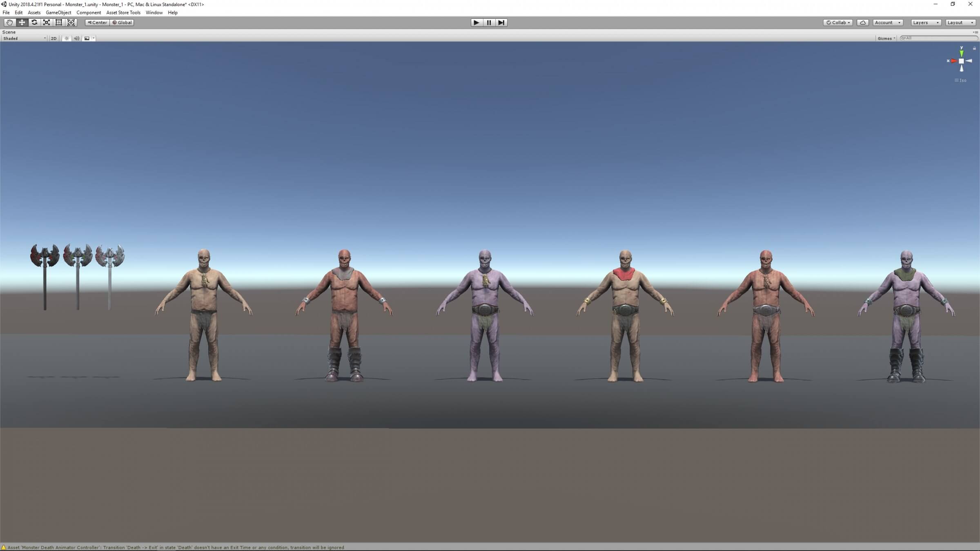Select the Scale tool

(x=47, y=22)
